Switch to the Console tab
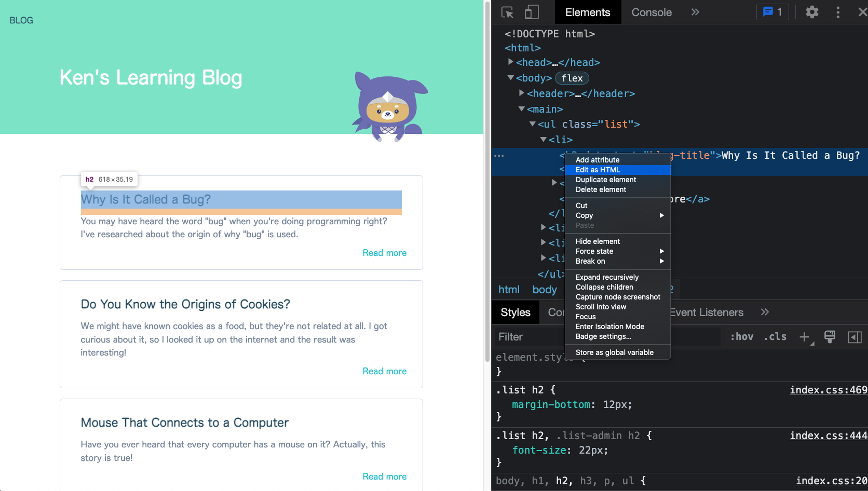 [x=651, y=12]
